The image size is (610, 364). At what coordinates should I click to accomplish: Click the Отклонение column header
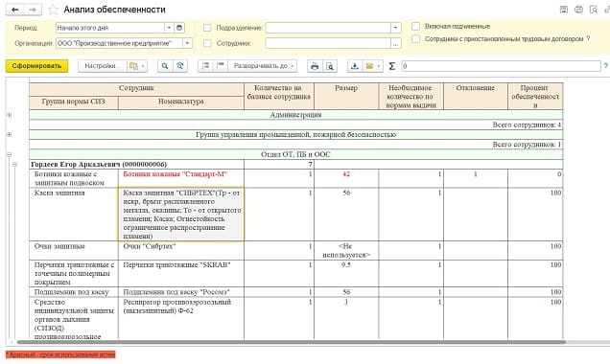[476, 96]
